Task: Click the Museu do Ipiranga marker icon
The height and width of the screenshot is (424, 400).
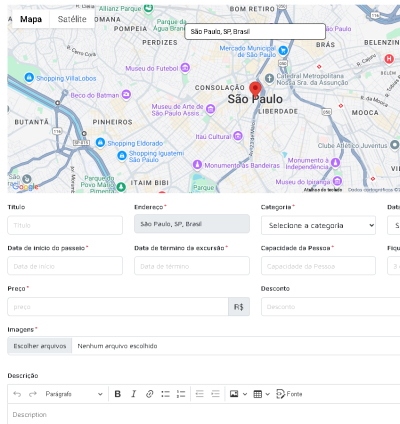Action: pos(337,181)
